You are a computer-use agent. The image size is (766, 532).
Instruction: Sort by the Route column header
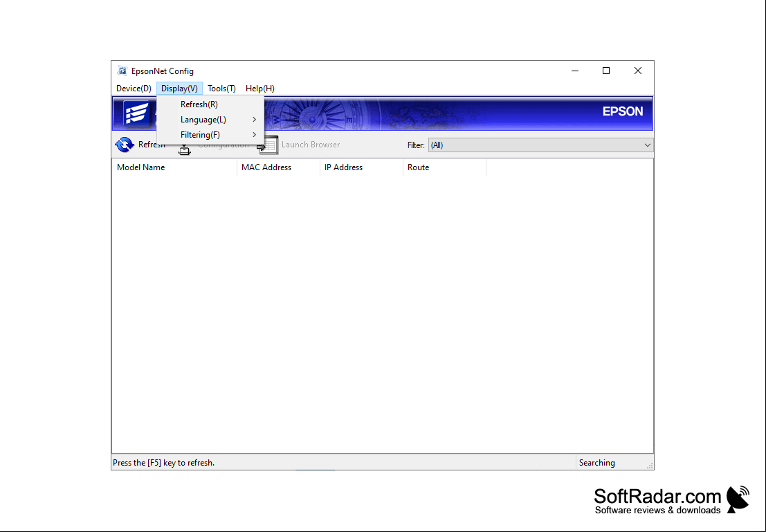pos(444,167)
